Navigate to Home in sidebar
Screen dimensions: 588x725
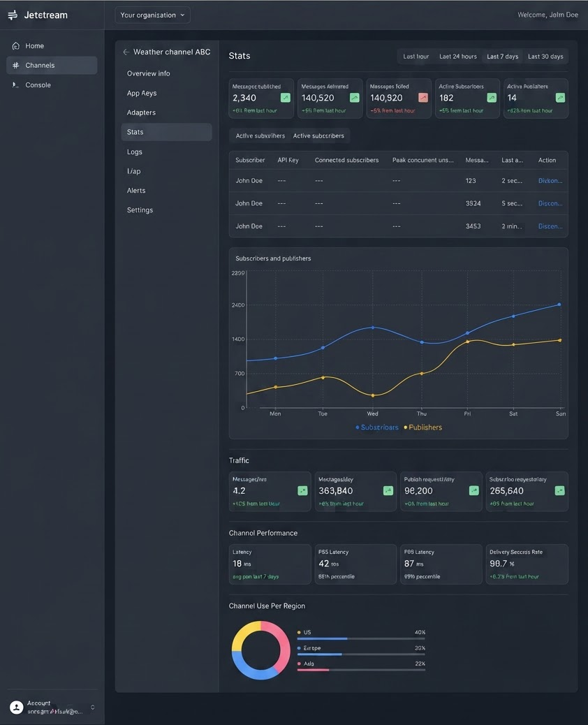click(52, 46)
